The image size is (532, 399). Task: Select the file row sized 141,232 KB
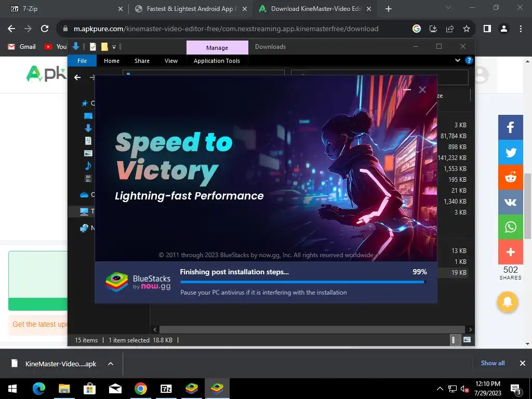(453, 157)
